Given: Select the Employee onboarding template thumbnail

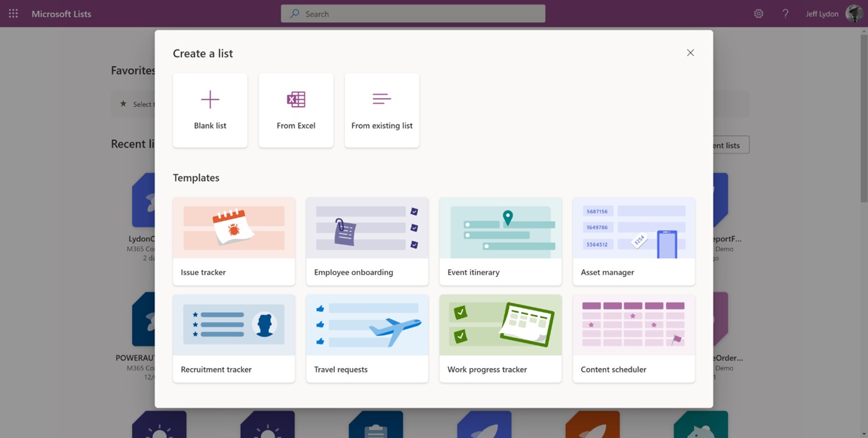Looking at the screenshot, I should coord(367,228).
